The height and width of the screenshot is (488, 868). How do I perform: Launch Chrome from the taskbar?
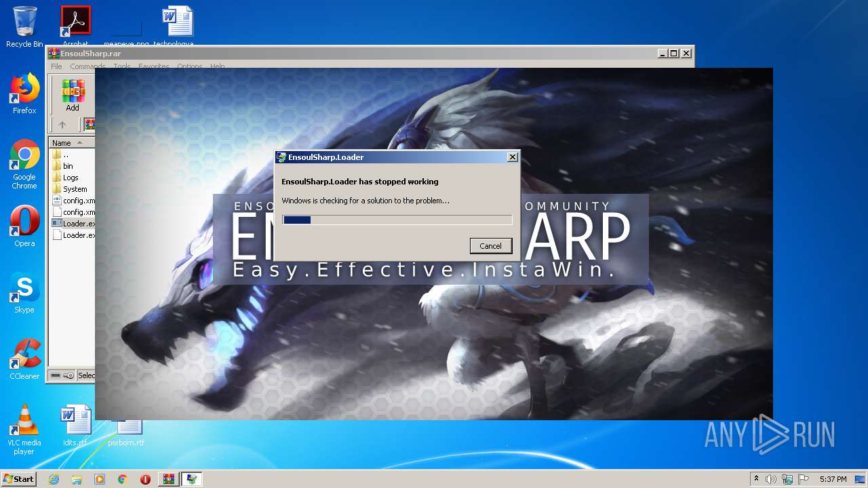pyautogui.click(x=122, y=479)
